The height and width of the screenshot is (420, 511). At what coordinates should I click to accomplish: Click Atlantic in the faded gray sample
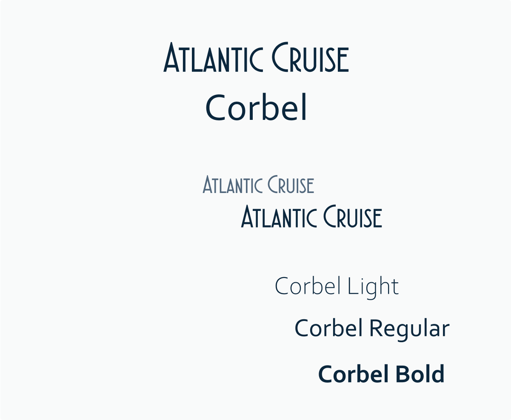(232, 184)
